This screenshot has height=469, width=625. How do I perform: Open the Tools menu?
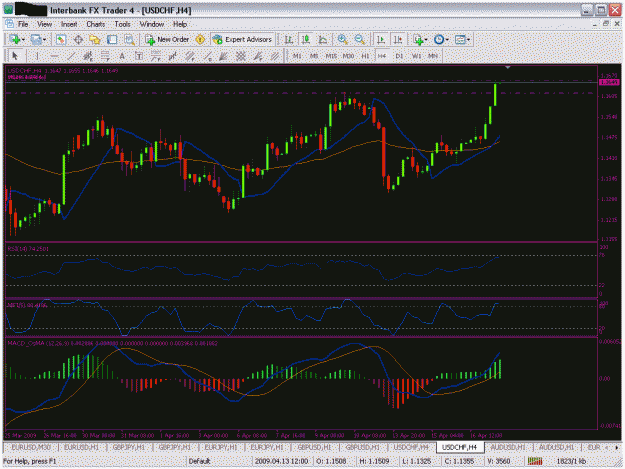(122, 24)
